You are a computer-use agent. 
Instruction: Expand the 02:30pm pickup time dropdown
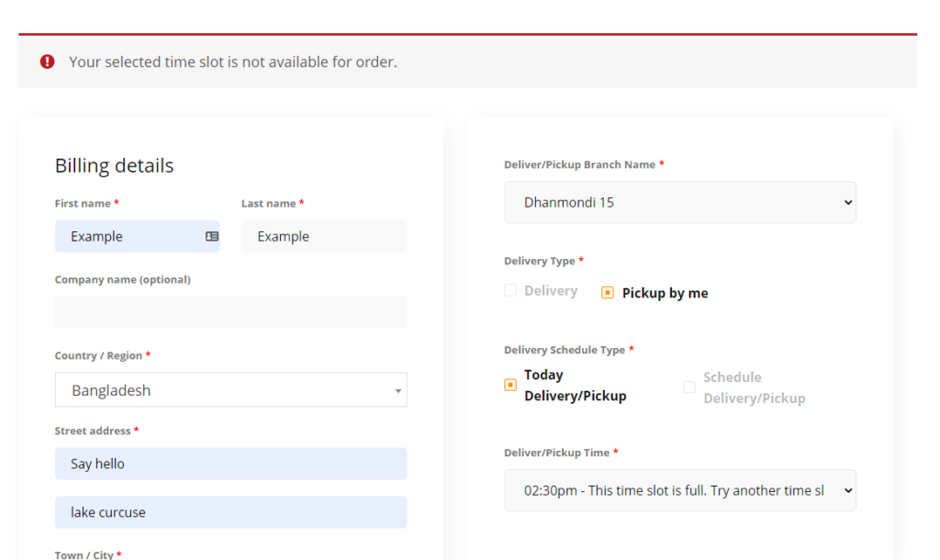[679, 490]
